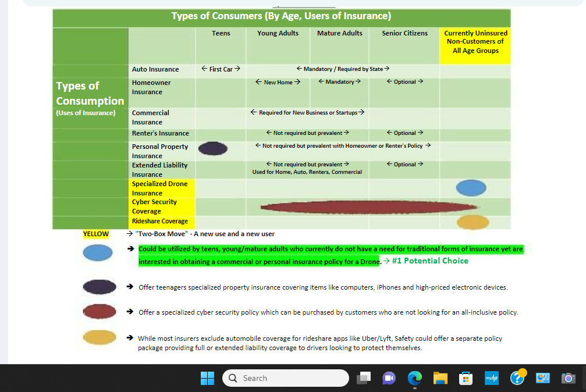Click the YELLOW legend label
The height and width of the screenshot is (392, 586).
click(x=95, y=233)
